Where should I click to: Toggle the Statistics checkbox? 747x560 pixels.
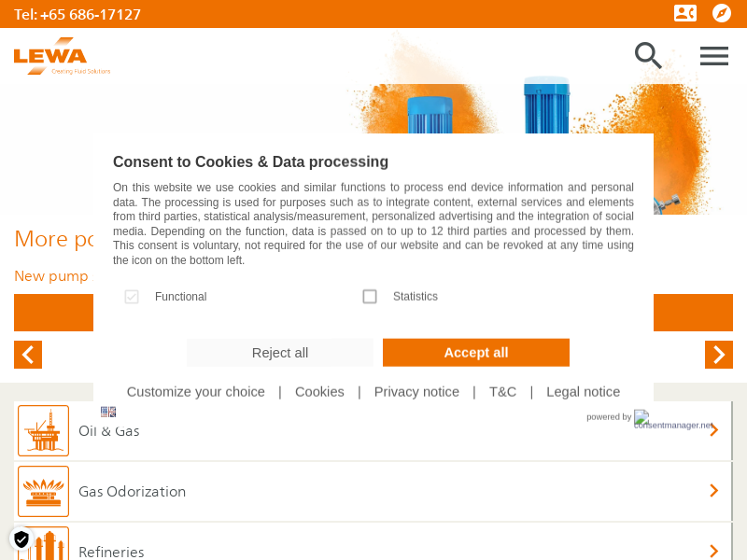click(x=370, y=297)
